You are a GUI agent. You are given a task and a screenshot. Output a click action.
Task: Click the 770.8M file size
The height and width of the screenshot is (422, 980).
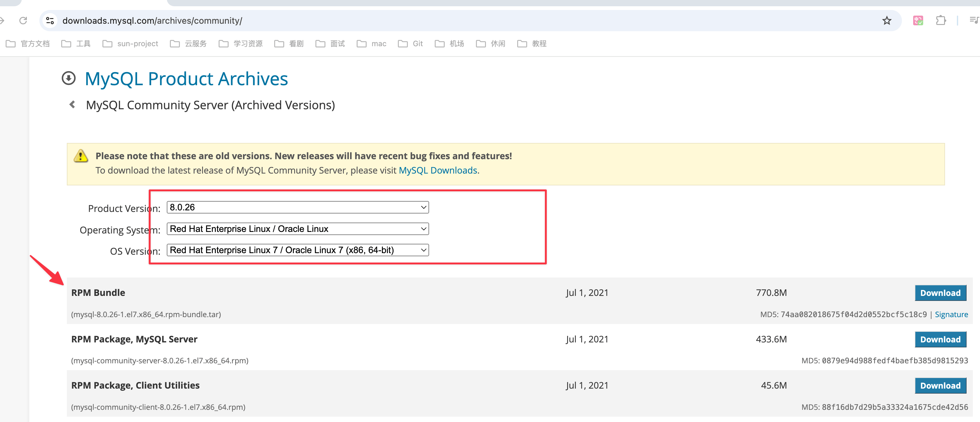pyautogui.click(x=771, y=293)
